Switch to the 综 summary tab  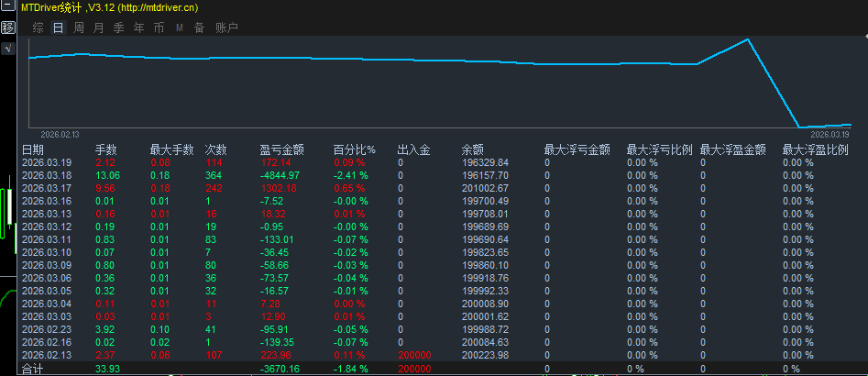point(38,28)
